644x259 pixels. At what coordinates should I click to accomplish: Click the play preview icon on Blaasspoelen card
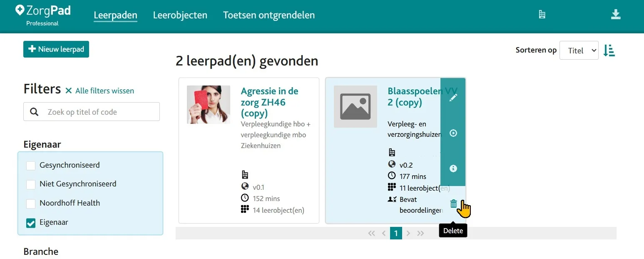(453, 133)
